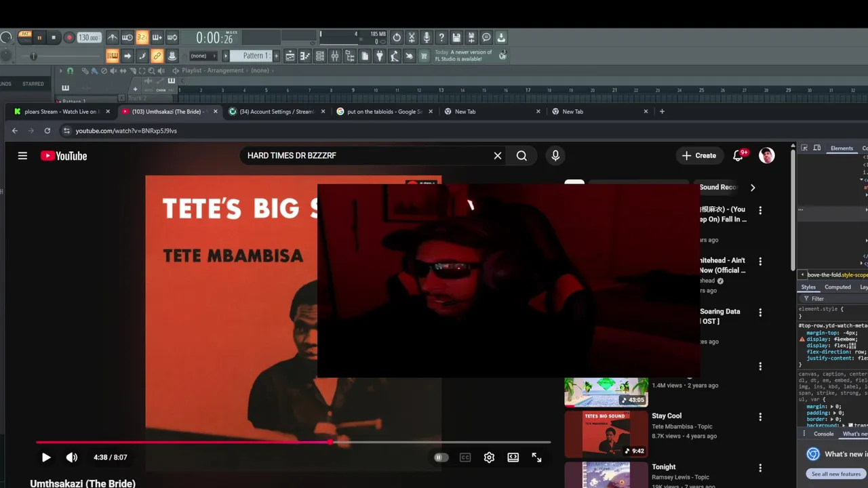Mute YouTube video volume

click(x=72, y=457)
